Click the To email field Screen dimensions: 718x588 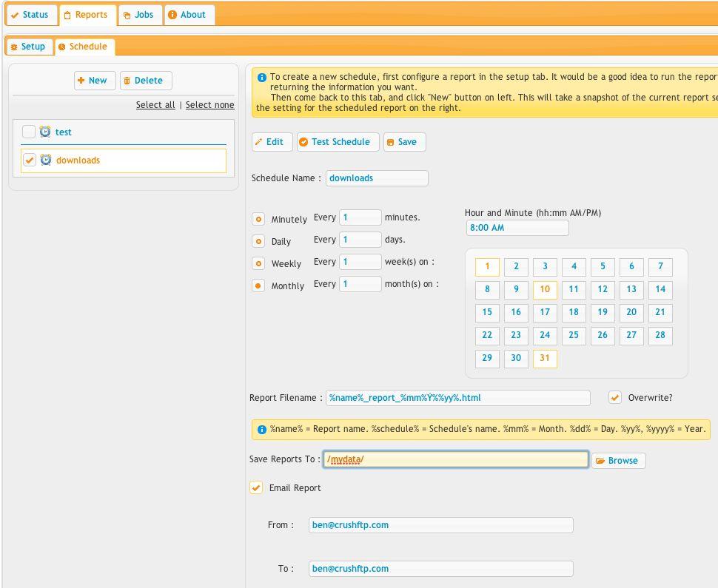coord(441,568)
